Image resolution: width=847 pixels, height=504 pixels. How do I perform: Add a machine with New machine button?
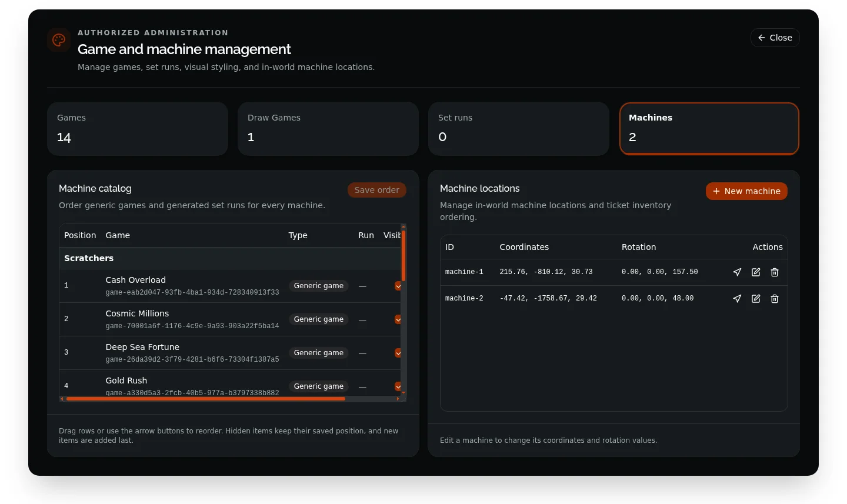(x=746, y=191)
